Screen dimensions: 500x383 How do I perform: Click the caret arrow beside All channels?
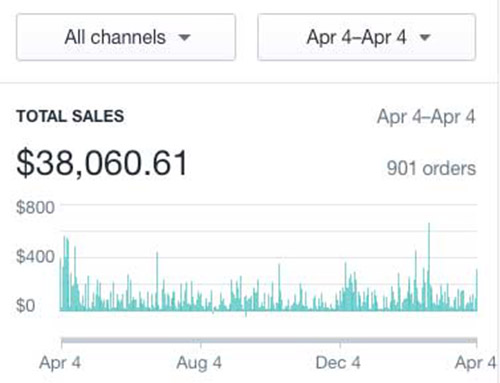pos(184,37)
